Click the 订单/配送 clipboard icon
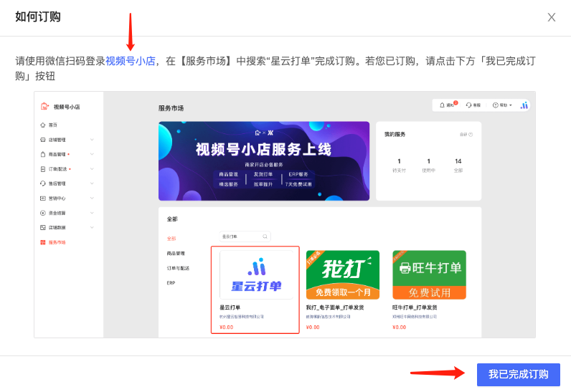 click(x=42, y=169)
